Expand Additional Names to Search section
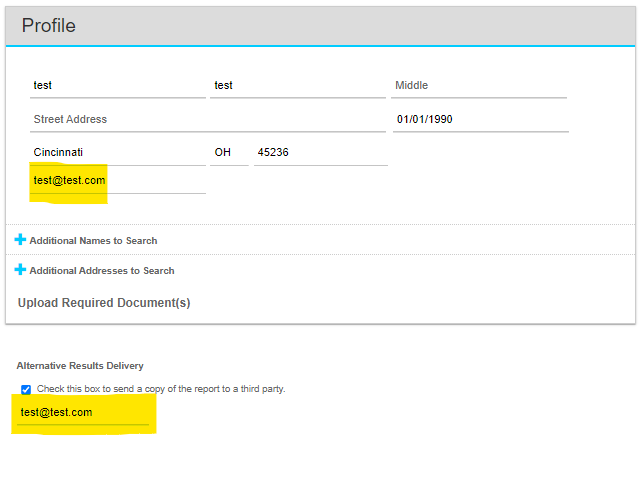The image size is (644, 478). tap(86, 240)
